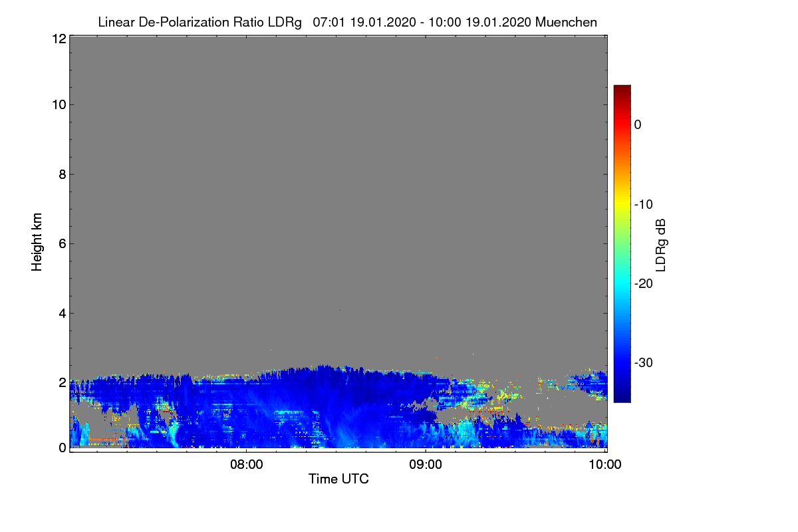This screenshot has width=798, height=532.
Task: Click the 09:00 time tick label
Action: pyautogui.click(x=426, y=465)
